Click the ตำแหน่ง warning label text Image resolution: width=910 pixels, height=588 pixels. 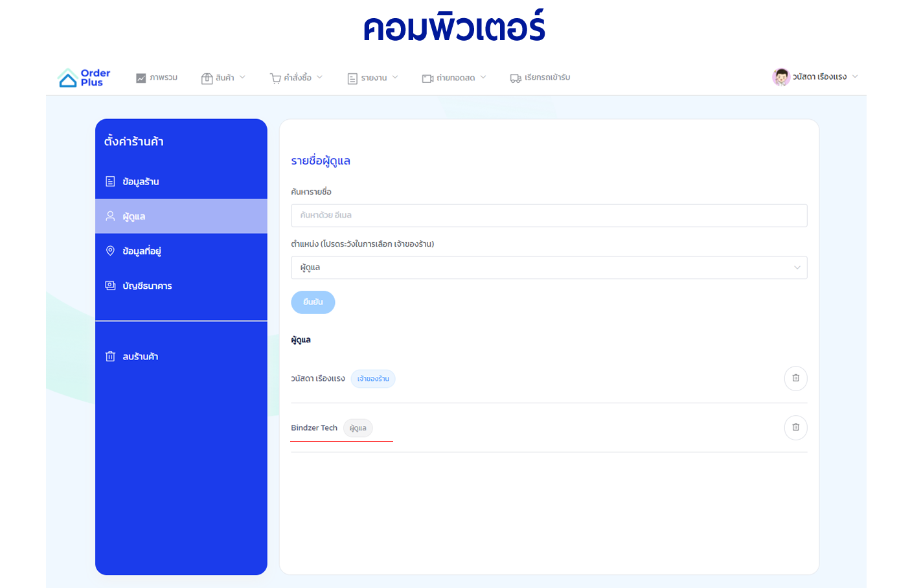click(x=362, y=244)
